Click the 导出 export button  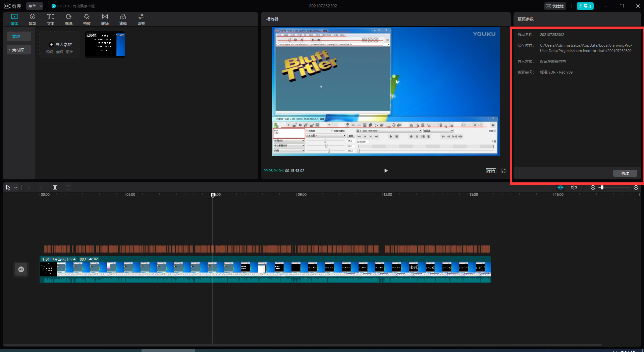pyautogui.click(x=585, y=6)
